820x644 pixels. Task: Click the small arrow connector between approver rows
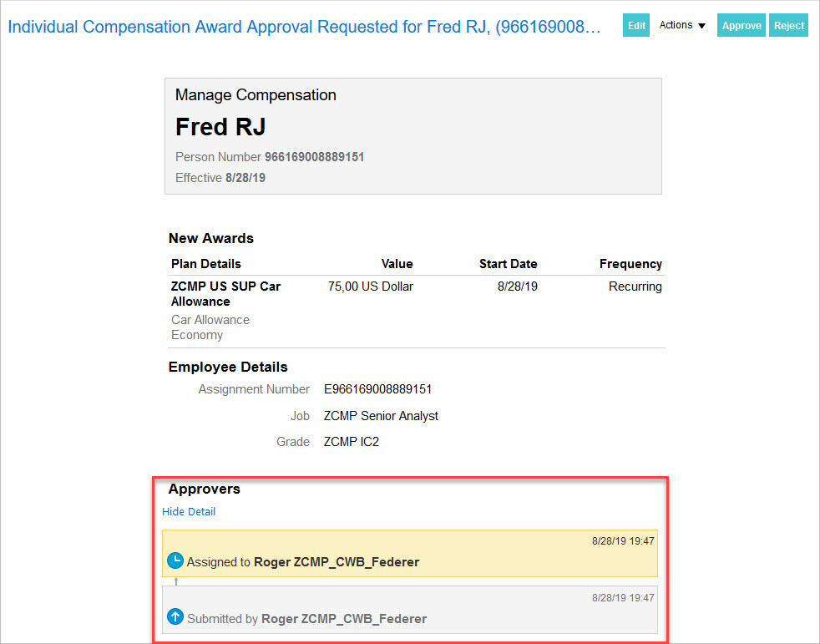click(x=176, y=581)
